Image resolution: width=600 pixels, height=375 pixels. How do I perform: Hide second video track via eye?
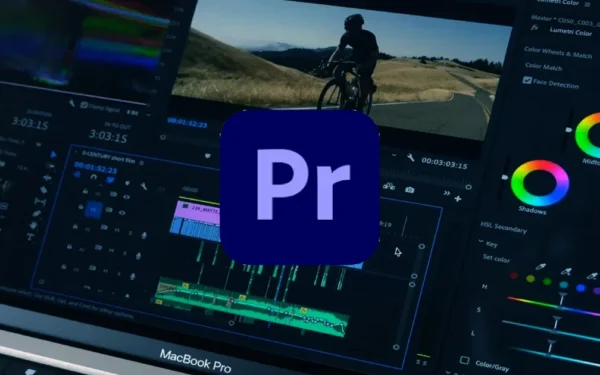122,213
